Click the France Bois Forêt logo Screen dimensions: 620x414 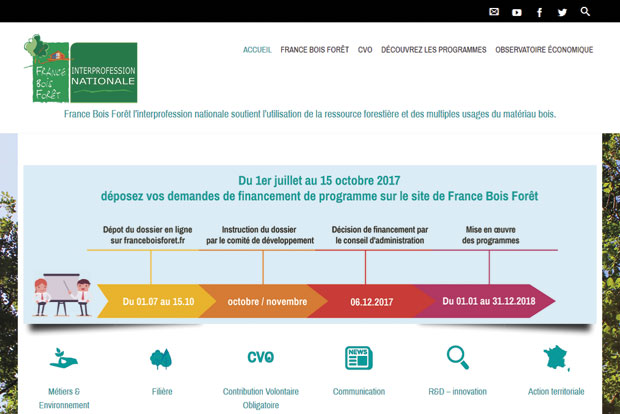pyautogui.click(x=81, y=68)
